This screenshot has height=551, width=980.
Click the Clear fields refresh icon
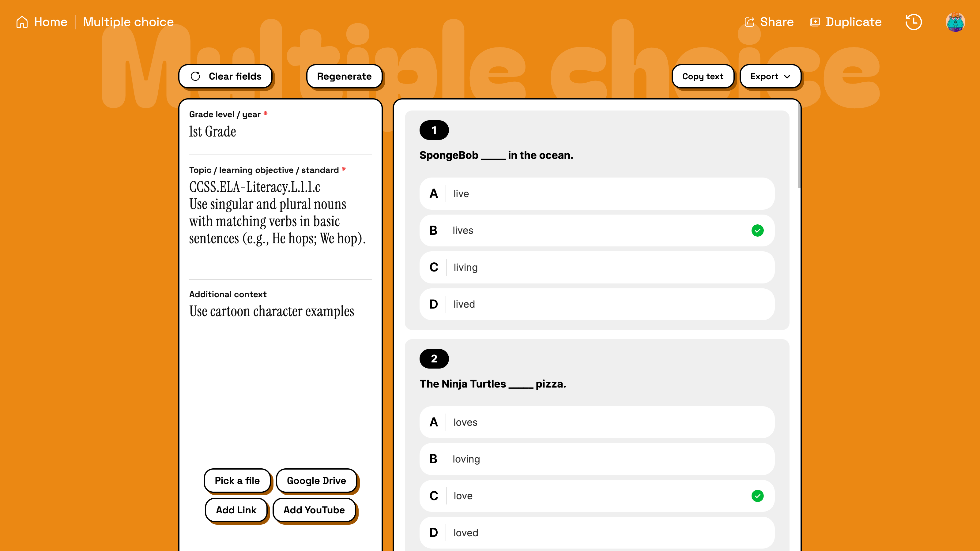(x=196, y=77)
